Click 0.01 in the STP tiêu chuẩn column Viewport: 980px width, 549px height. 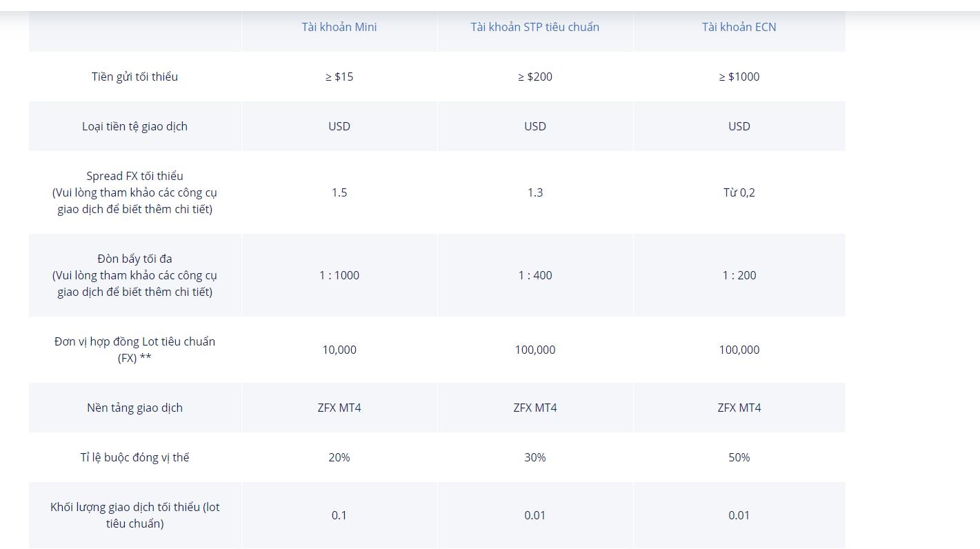coord(535,515)
